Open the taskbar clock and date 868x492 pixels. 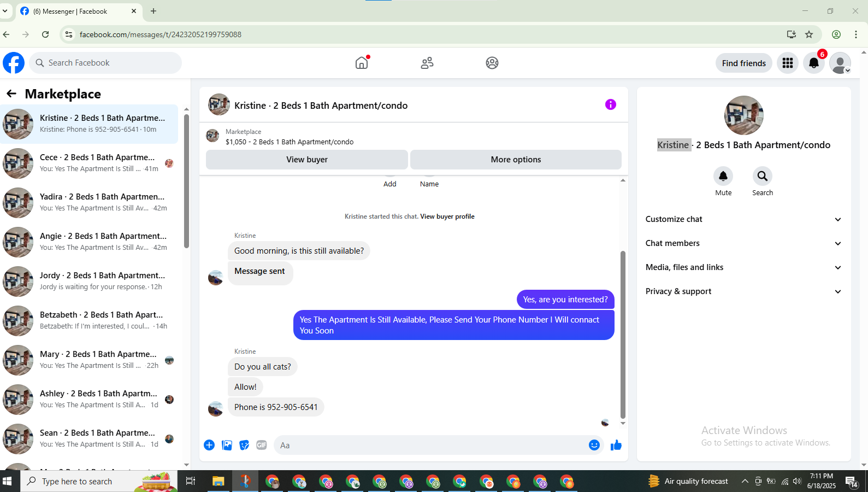pos(822,481)
